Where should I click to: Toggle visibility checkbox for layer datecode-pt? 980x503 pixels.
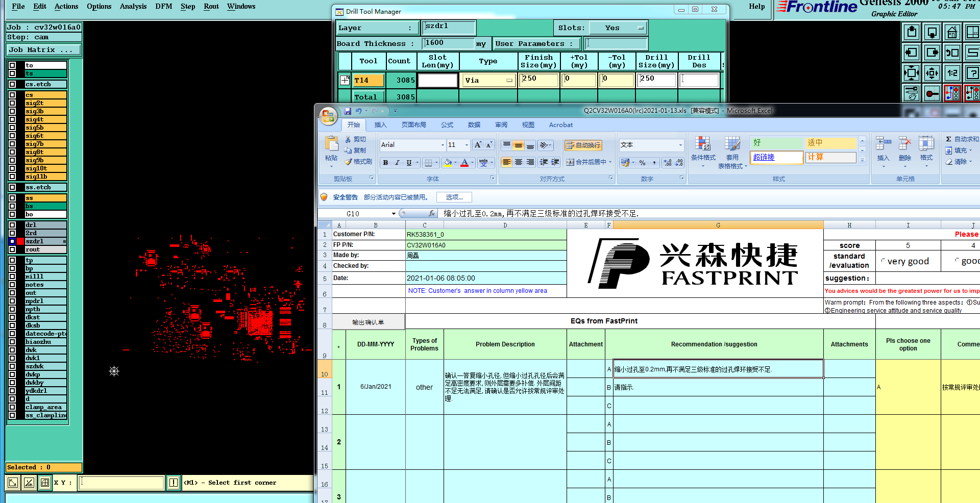(x=12, y=334)
